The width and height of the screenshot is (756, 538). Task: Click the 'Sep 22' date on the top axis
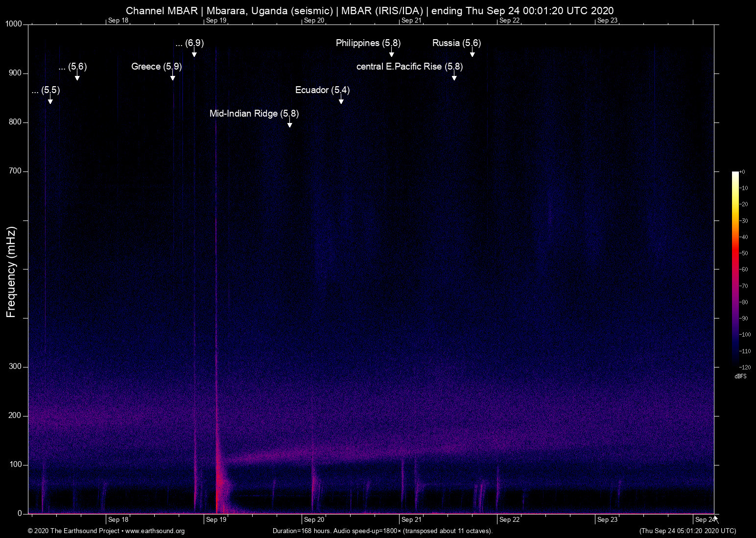pos(509,20)
